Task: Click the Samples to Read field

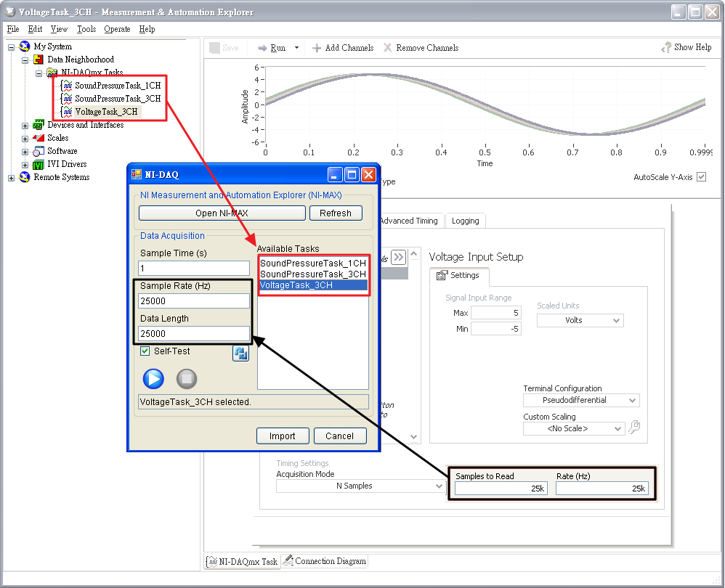Action: click(x=501, y=489)
